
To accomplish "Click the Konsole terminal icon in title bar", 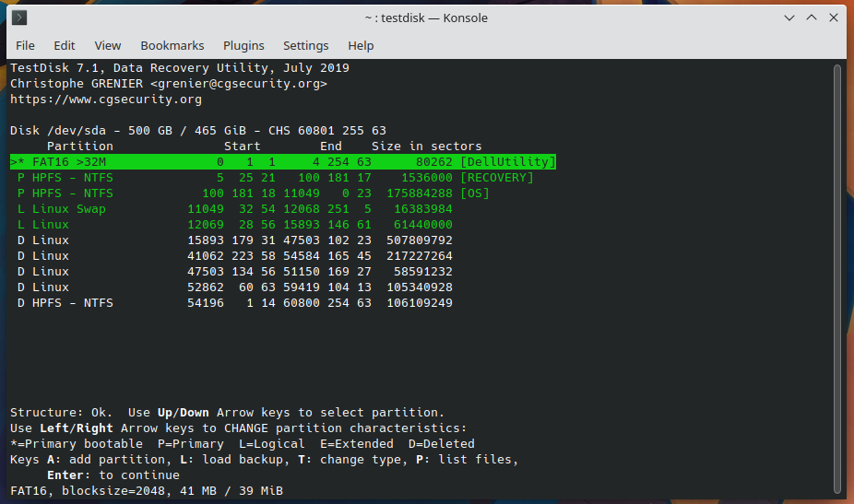I will click(x=19, y=18).
